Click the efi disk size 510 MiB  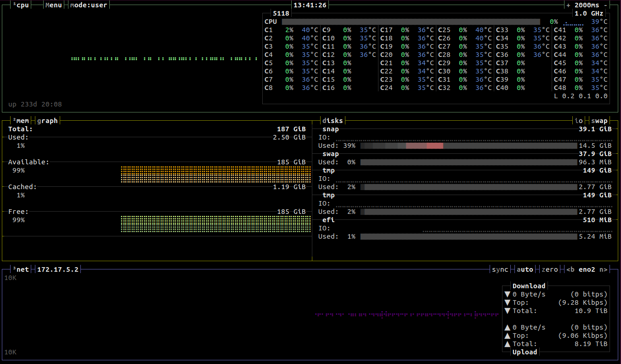pos(597,220)
